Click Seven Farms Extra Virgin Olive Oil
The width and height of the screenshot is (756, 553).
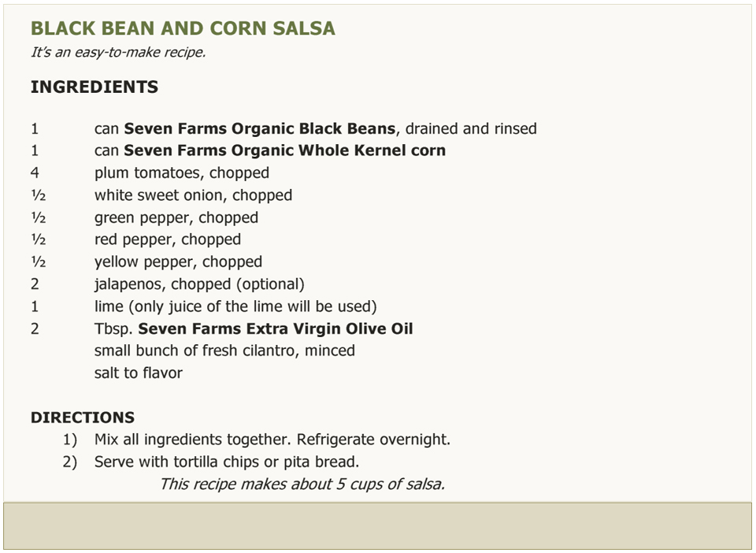point(276,328)
